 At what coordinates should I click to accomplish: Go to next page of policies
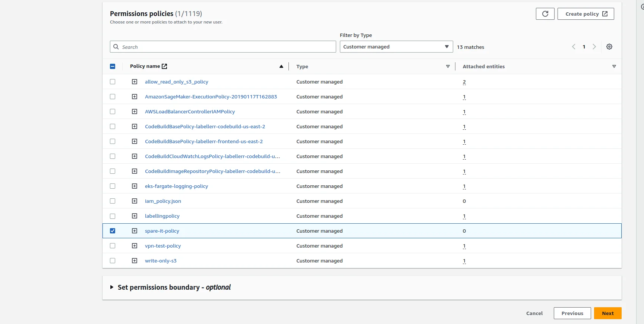point(594,47)
